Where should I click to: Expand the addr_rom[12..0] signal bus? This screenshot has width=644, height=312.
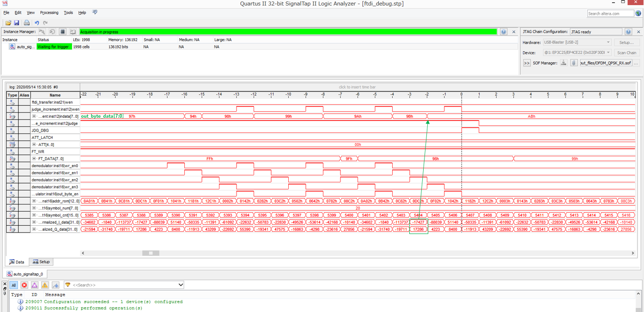pos(34,201)
